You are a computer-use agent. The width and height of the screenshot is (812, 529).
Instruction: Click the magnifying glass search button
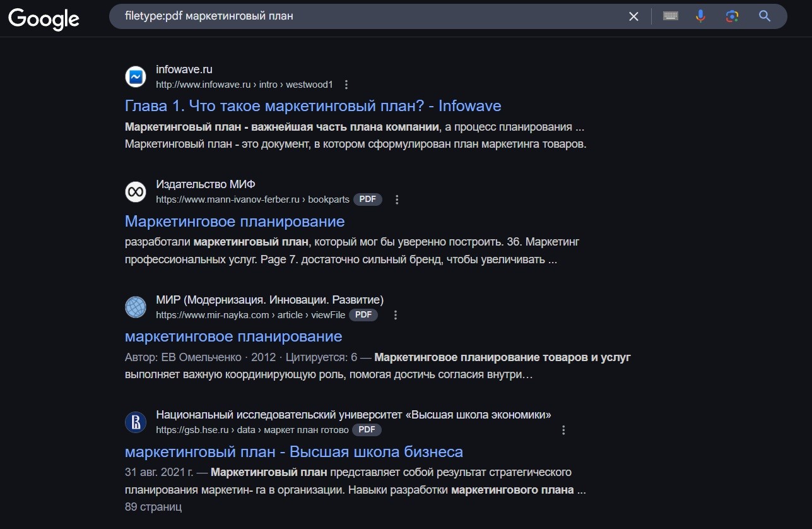(x=765, y=16)
